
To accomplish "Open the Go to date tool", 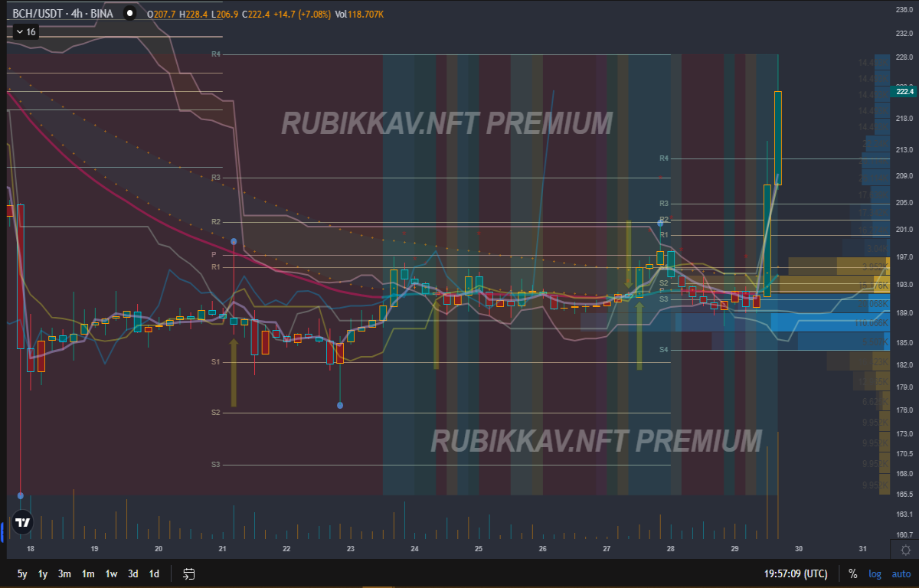I will coord(188,573).
